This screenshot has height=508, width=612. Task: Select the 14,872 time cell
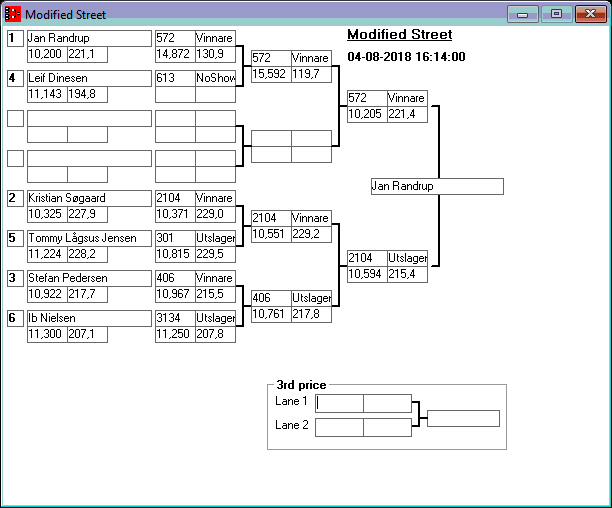click(x=175, y=54)
